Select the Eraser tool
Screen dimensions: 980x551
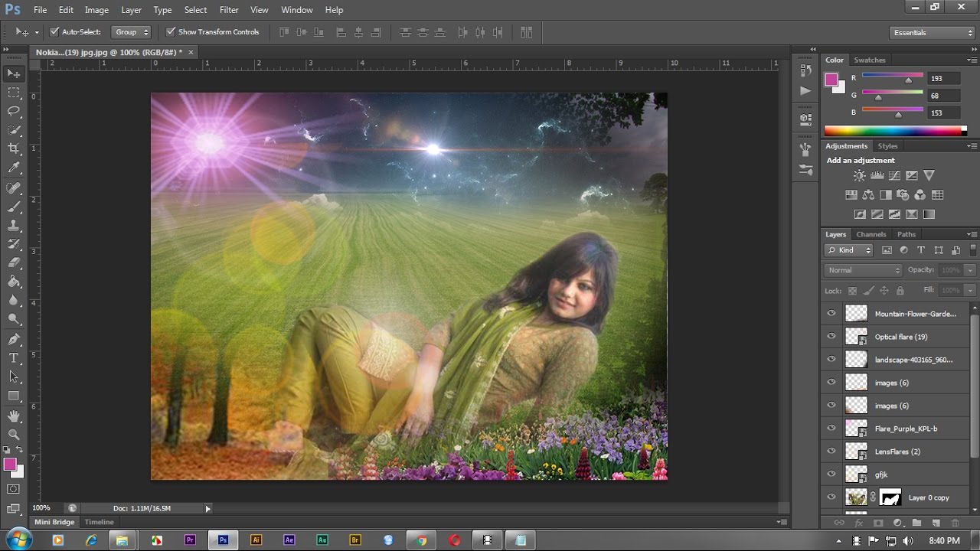pos(14,263)
